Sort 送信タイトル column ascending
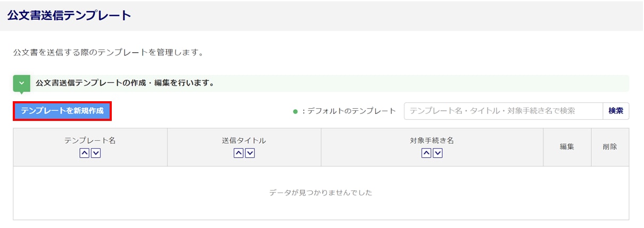 [238, 153]
